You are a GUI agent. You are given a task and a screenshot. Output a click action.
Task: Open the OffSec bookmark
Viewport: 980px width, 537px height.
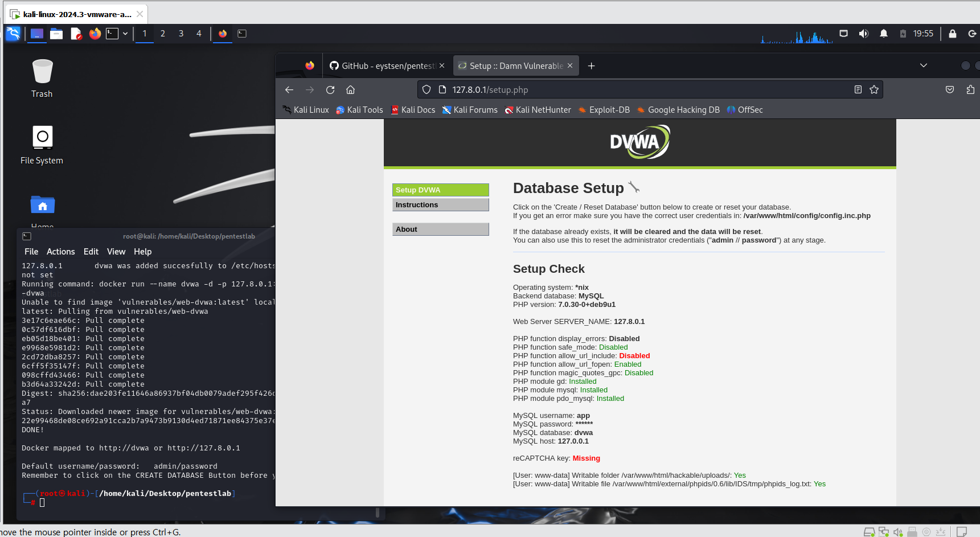[745, 110]
